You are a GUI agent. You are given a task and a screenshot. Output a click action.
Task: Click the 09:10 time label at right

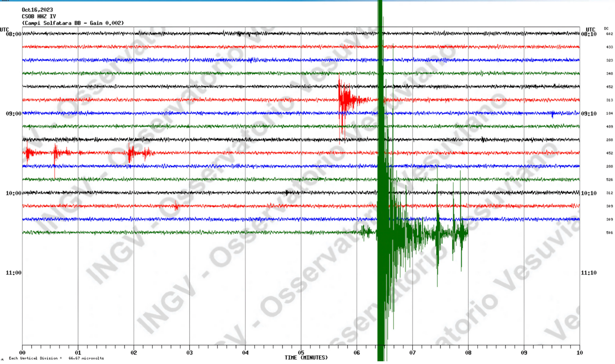pos(589,114)
